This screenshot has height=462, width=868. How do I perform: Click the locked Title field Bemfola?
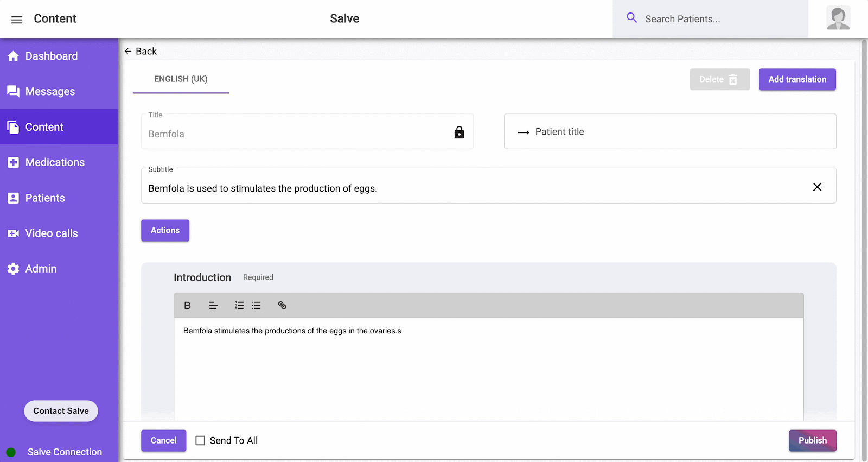click(x=307, y=131)
